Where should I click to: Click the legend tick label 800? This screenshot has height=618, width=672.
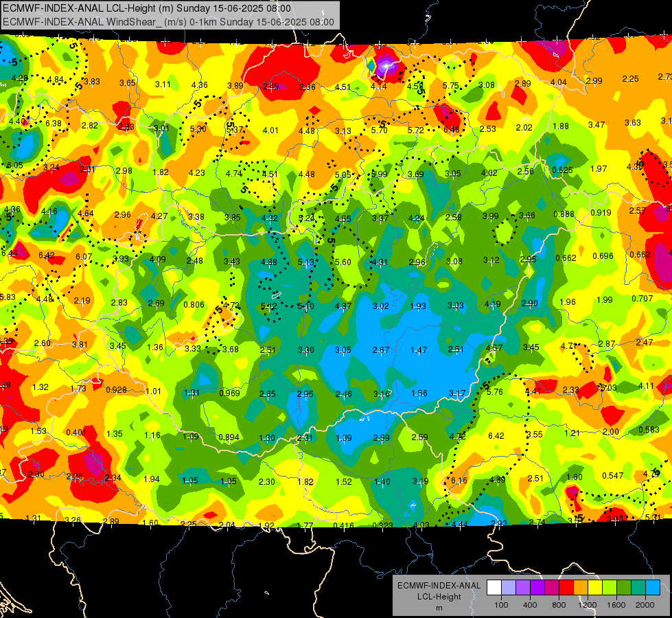559,605
